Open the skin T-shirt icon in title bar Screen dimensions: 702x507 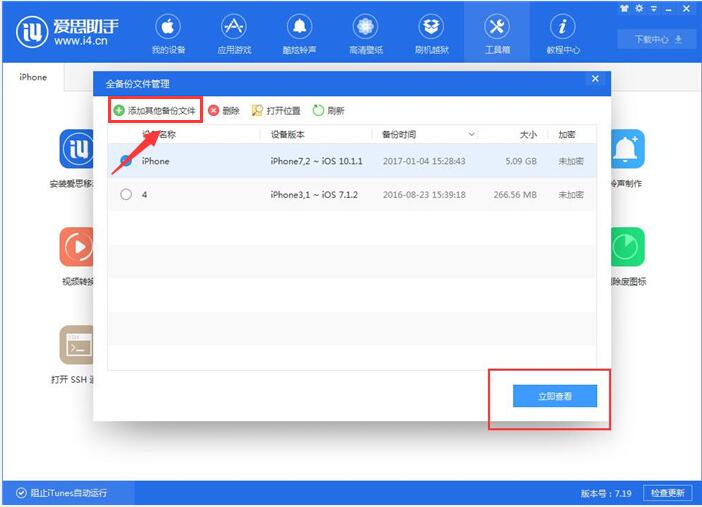[x=624, y=9]
